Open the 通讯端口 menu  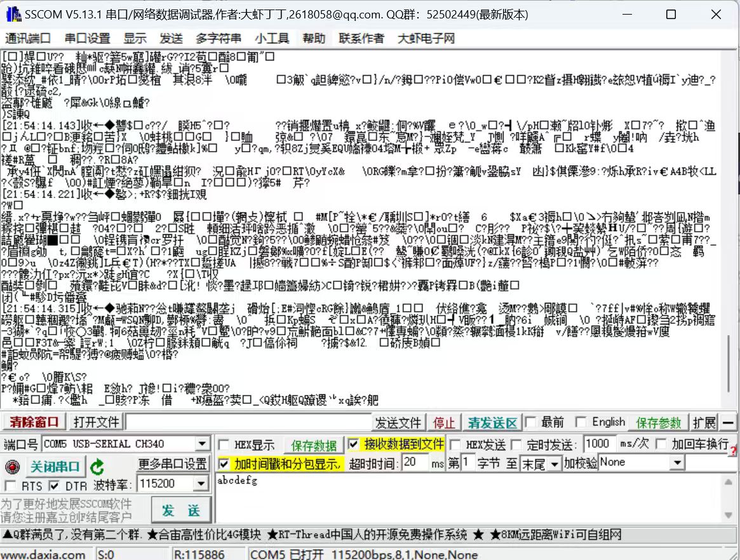(28, 38)
